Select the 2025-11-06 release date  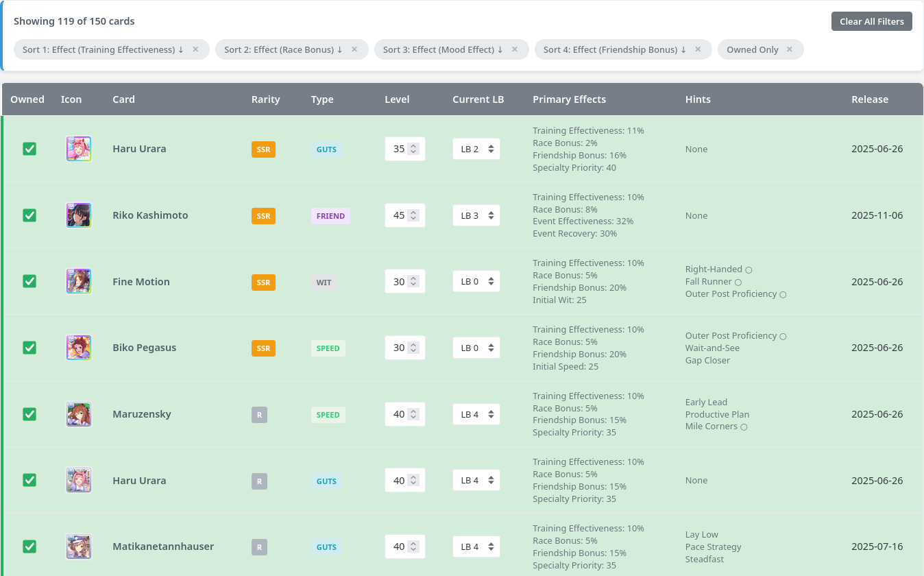click(x=877, y=215)
